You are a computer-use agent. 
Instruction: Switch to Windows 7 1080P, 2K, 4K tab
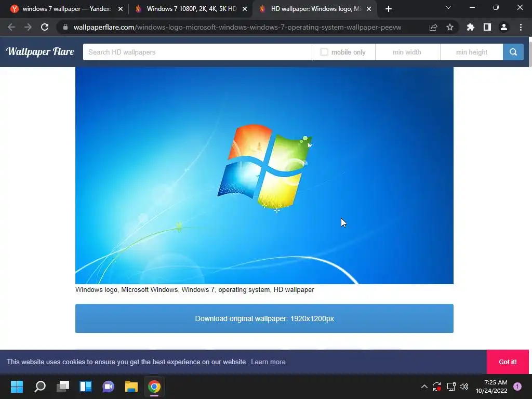click(191, 9)
